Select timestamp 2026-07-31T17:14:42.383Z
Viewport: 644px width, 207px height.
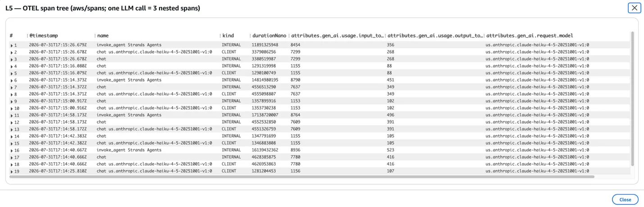click(x=58, y=136)
